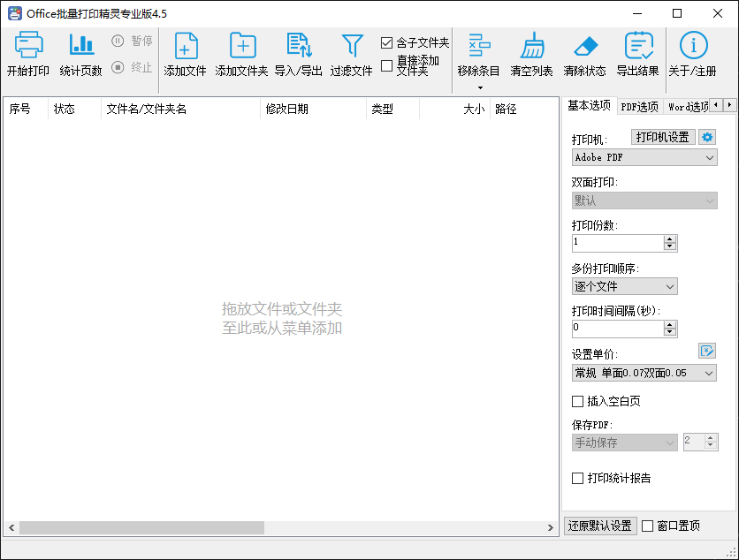Switch to the PDF选项 tab
739x560 pixels.
[639, 106]
